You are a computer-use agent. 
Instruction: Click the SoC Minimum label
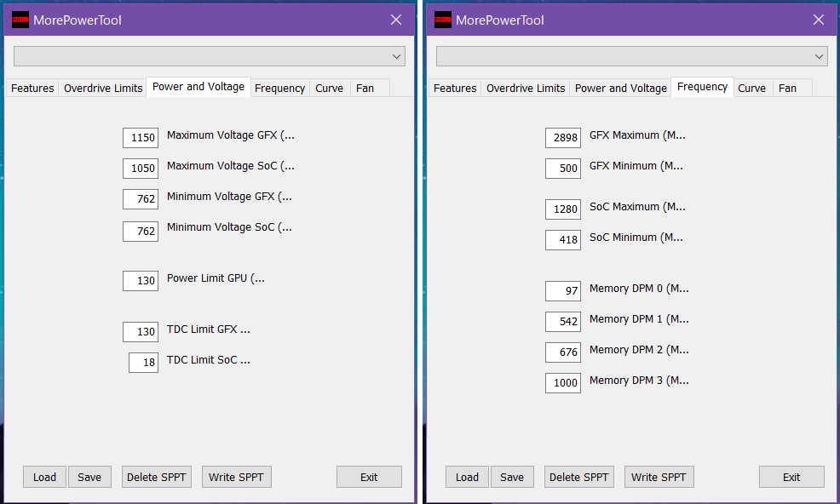(636, 238)
